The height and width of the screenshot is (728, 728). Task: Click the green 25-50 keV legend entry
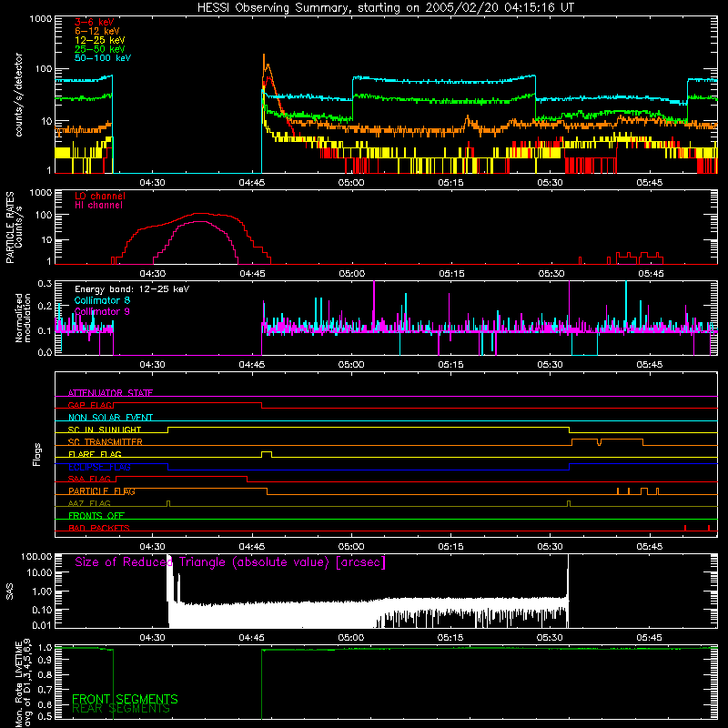(100, 49)
